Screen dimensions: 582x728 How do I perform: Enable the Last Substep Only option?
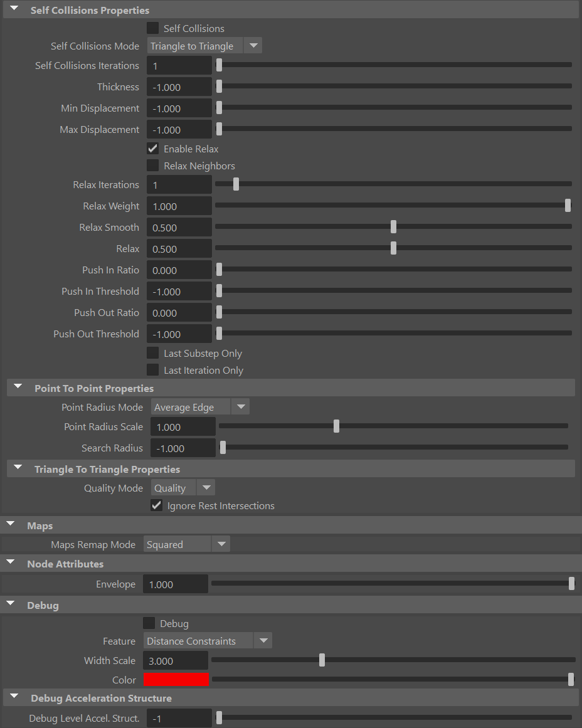click(x=152, y=353)
